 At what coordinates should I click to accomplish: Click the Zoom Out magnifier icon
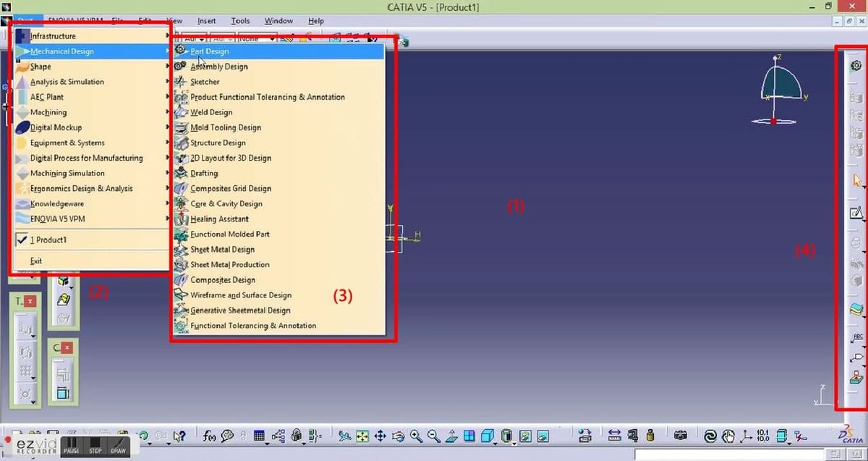[x=434, y=436]
